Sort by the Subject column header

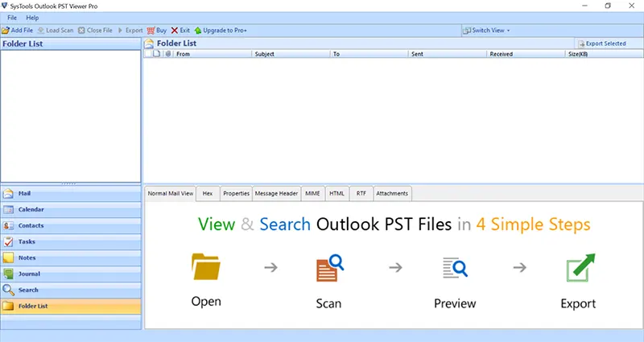(291, 54)
